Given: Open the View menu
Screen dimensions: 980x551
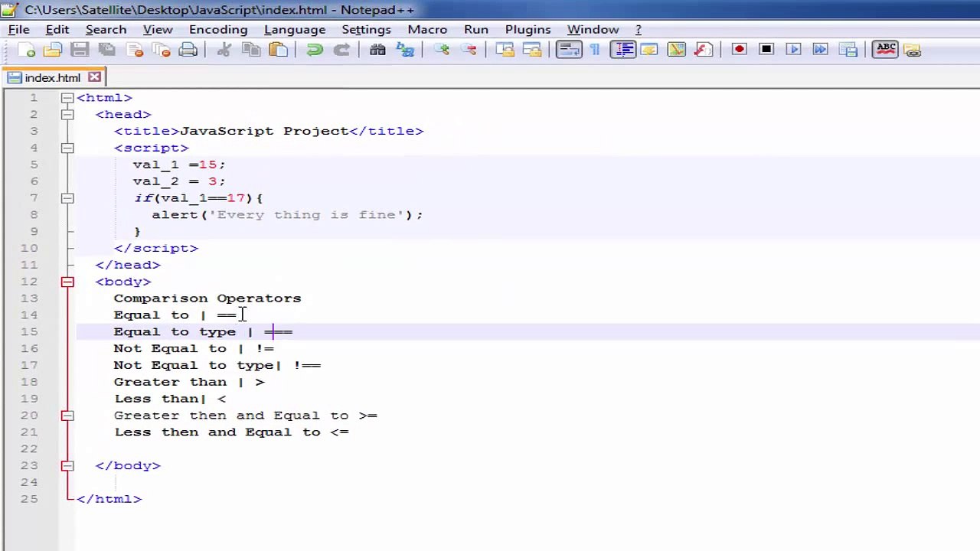Looking at the screenshot, I should 158,29.
